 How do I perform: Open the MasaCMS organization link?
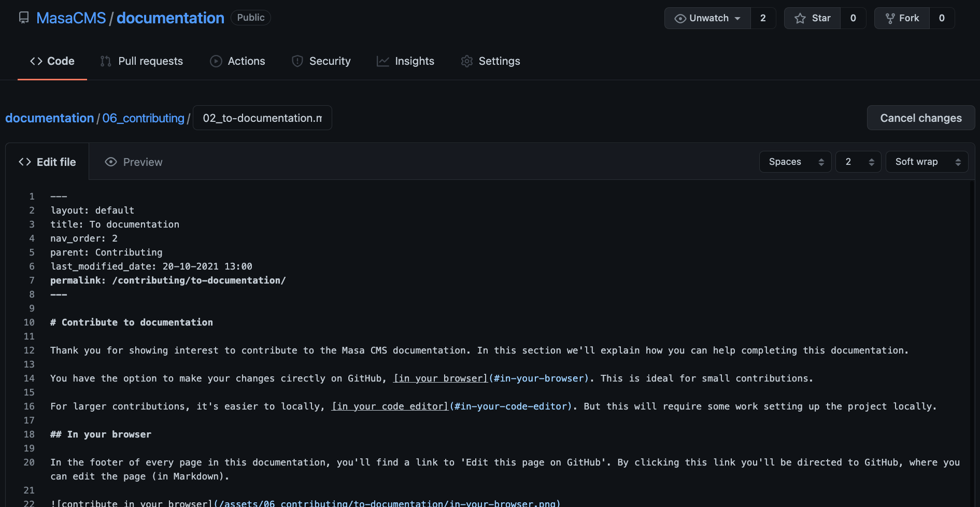tap(71, 18)
